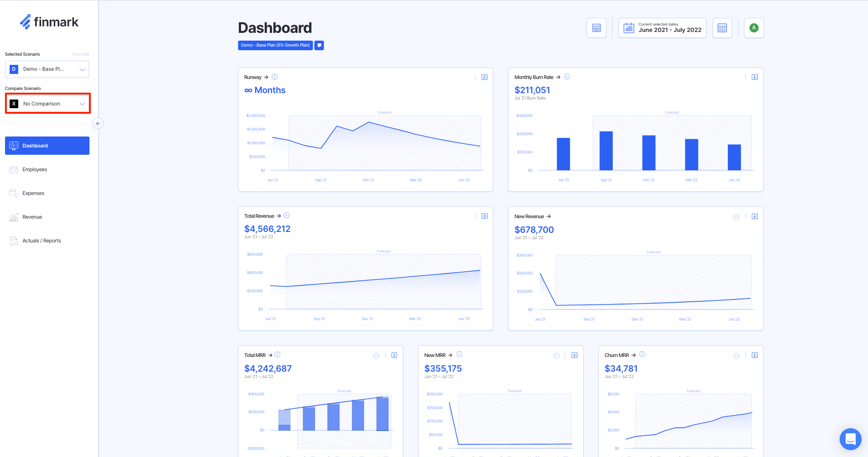Image resolution: width=868 pixels, height=457 pixels.
Task: Expand the Selected Scenario dropdown
Action: 47,69
